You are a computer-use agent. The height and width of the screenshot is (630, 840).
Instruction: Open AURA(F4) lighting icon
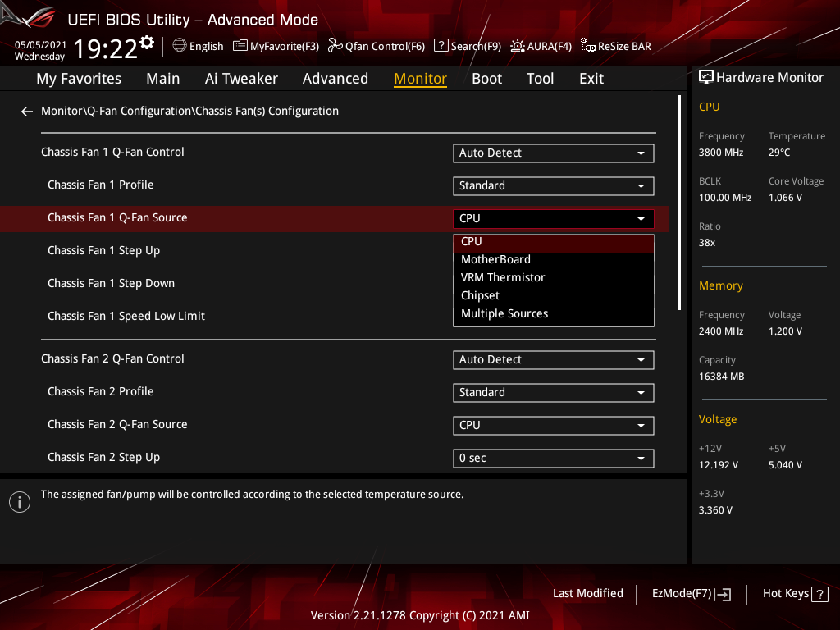tap(517, 46)
